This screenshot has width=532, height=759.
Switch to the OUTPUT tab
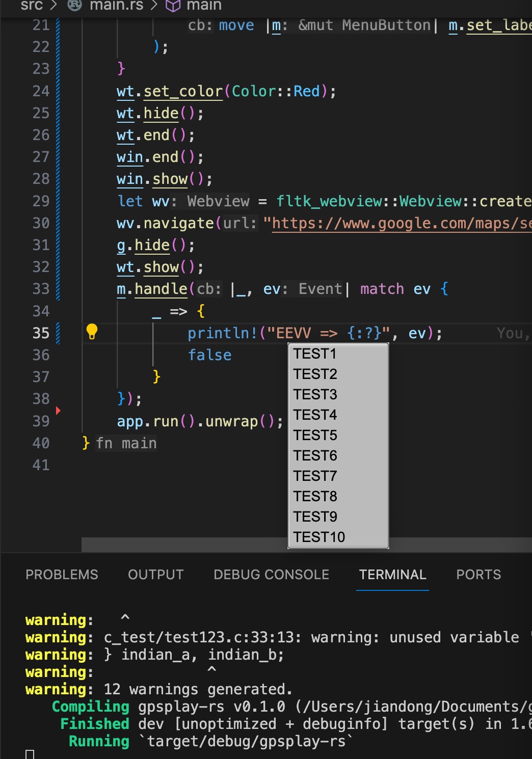(x=156, y=575)
